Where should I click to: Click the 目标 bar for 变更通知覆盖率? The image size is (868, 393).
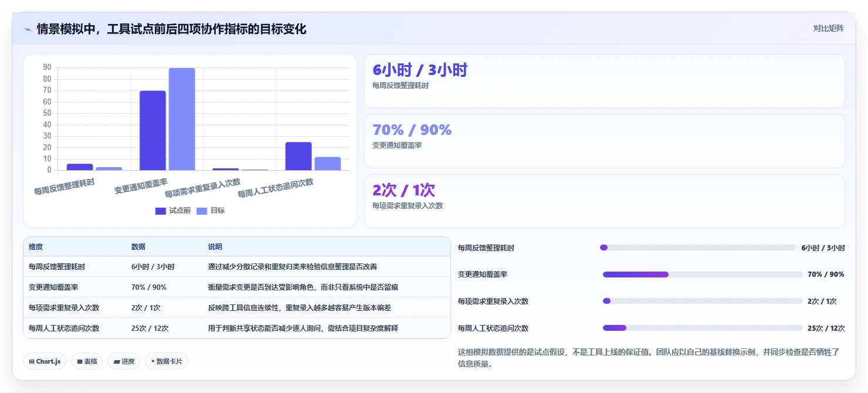[x=182, y=119]
